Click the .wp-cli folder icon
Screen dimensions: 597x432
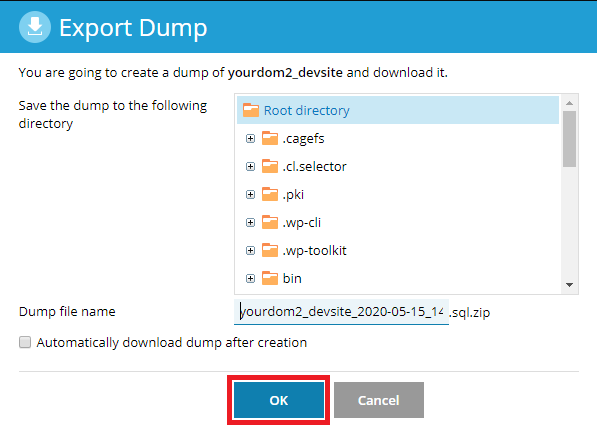pos(270,222)
